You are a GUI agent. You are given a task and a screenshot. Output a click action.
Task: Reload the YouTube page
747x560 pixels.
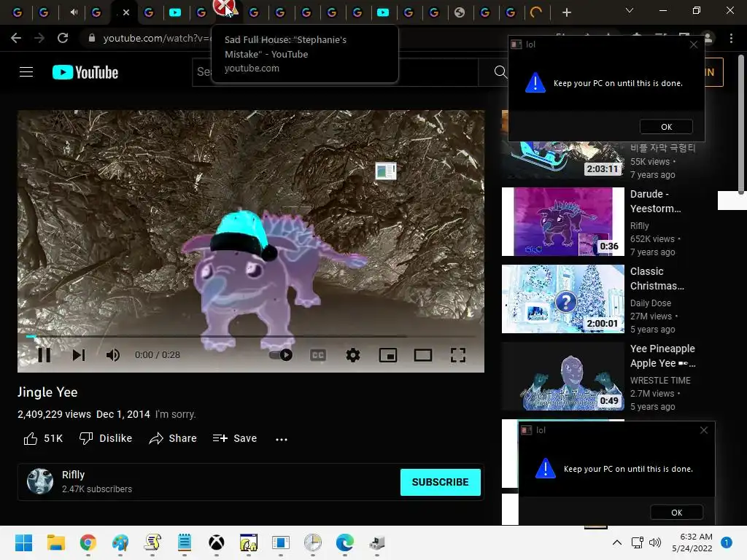[x=63, y=38]
